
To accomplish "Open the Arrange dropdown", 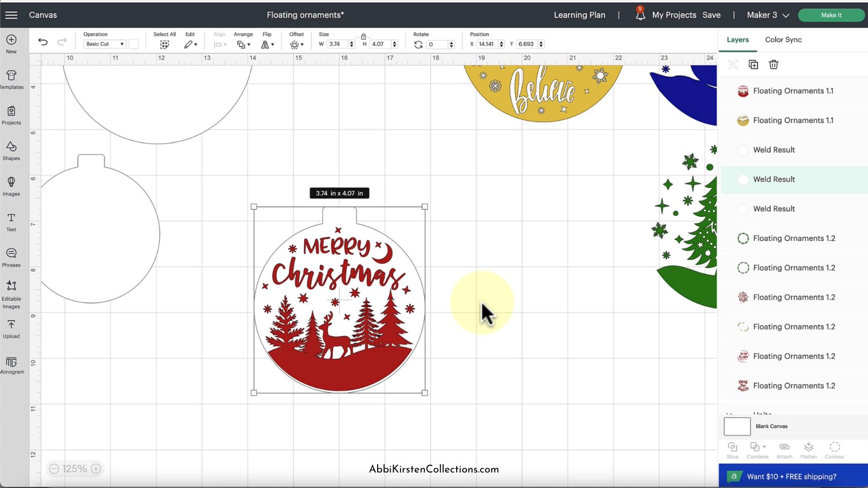I will coord(243,45).
